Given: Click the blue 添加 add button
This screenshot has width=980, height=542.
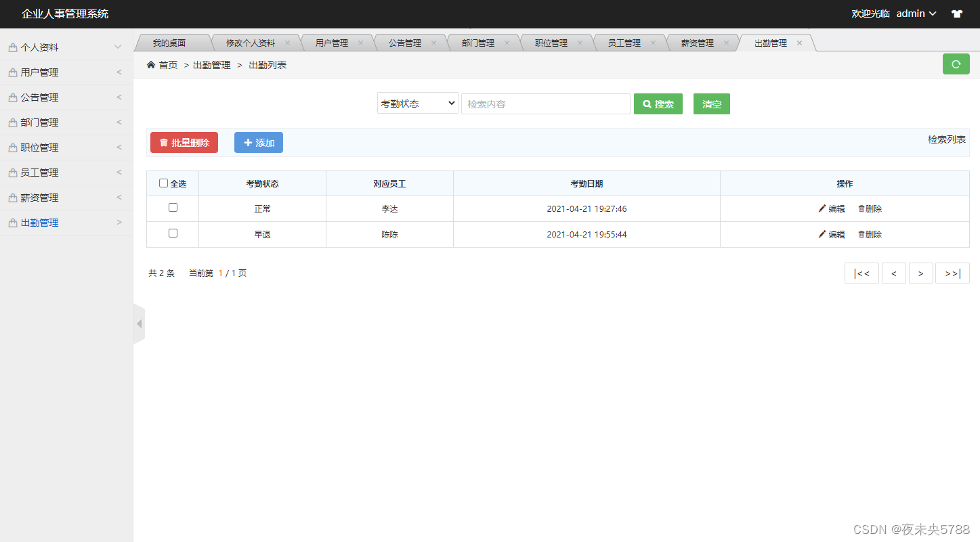Looking at the screenshot, I should point(259,142).
